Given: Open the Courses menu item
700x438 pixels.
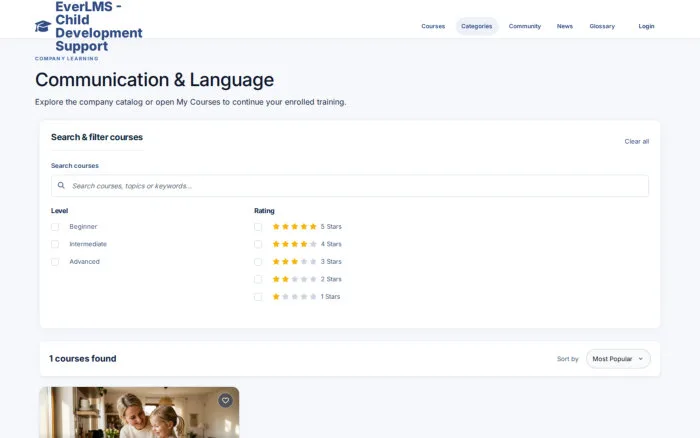Looking at the screenshot, I should pos(433,26).
